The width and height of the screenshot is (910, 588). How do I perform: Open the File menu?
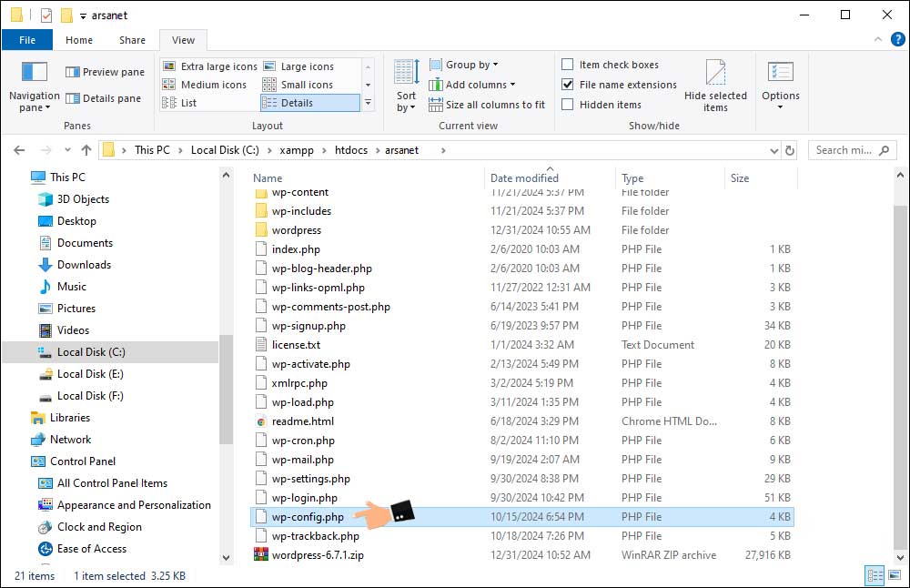click(x=27, y=40)
